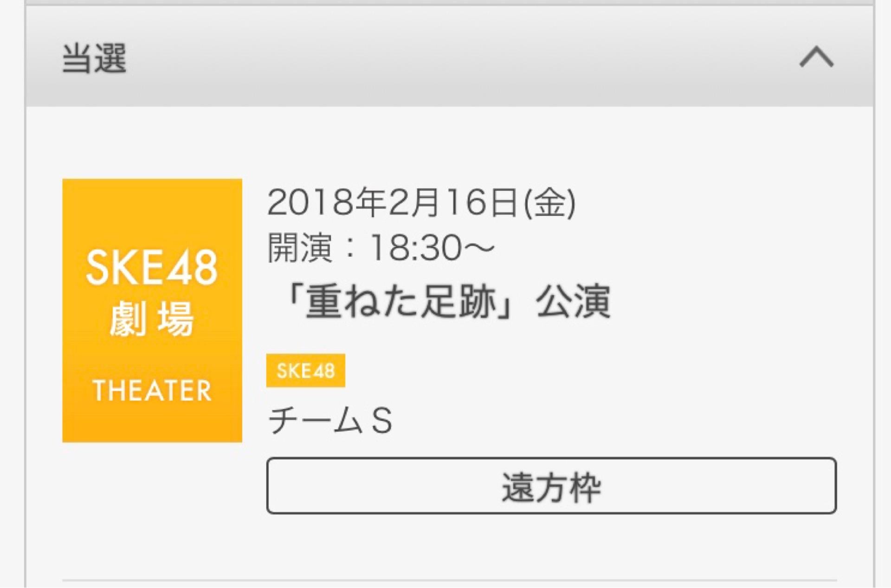
Task: Open the orange SKE48 劇場 THEATER thumbnail
Action: (x=152, y=310)
